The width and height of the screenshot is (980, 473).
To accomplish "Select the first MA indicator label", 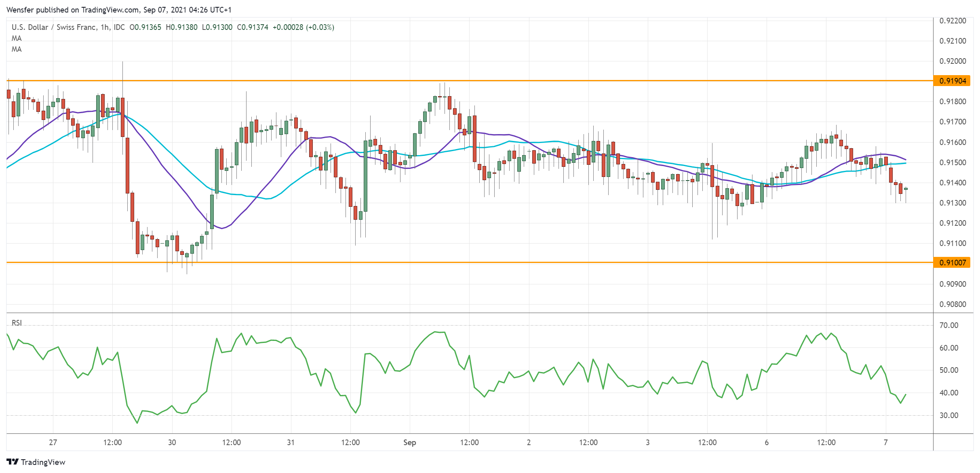I will point(17,38).
